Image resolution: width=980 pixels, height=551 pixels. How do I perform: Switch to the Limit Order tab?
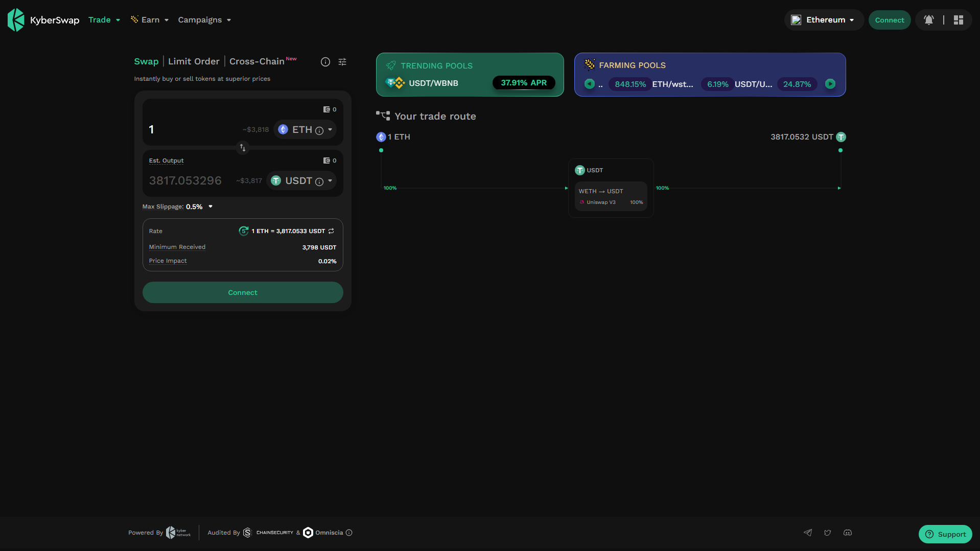194,61
